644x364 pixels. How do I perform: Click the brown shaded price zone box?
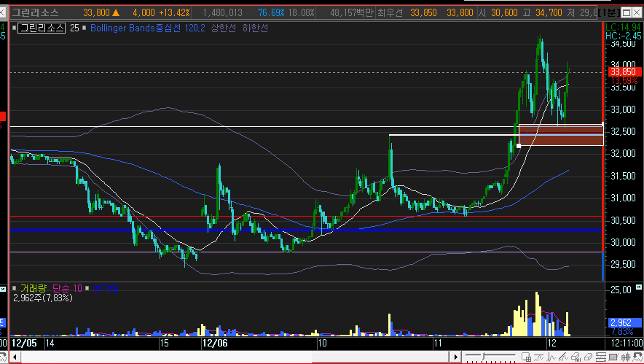(561, 135)
